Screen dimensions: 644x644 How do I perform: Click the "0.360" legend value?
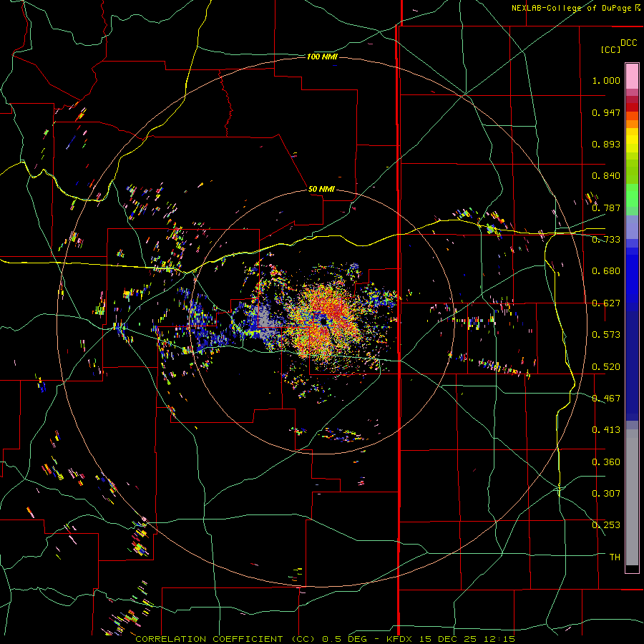(x=606, y=462)
